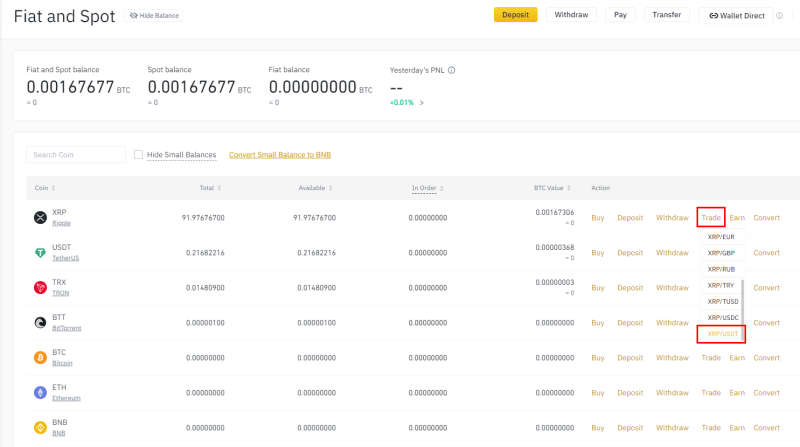The image size is (800, 447).
Task: Click Earn in the XRP row
Action: tap(737, 218)
